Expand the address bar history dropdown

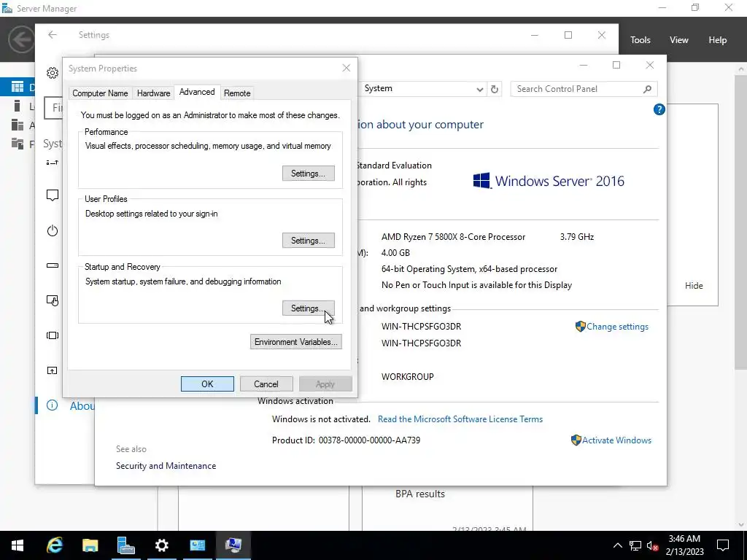point(479,89)
